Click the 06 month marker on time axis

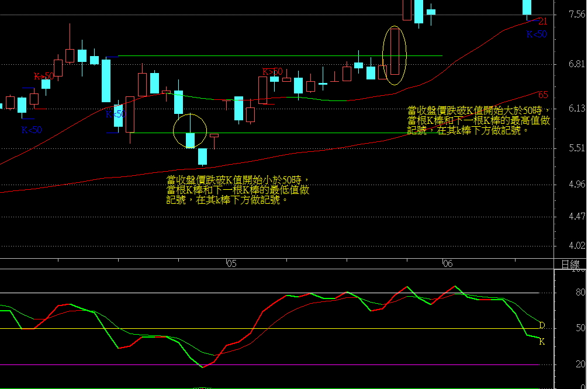coord(448,264)
